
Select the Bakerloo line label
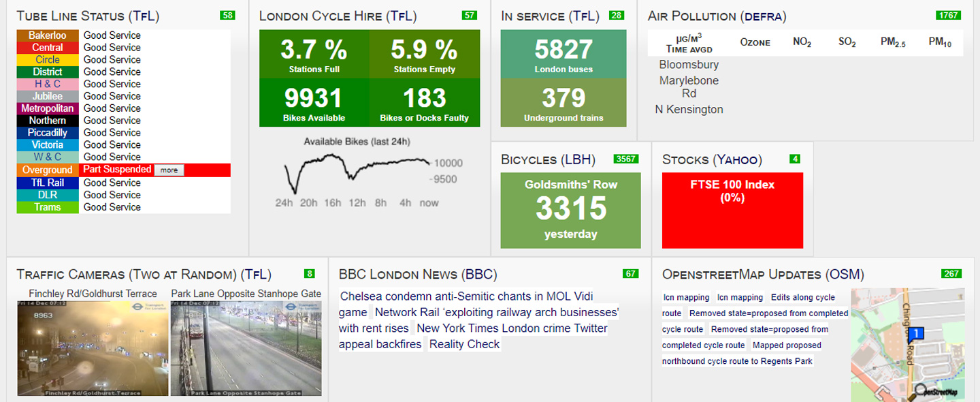click(48, 35)
